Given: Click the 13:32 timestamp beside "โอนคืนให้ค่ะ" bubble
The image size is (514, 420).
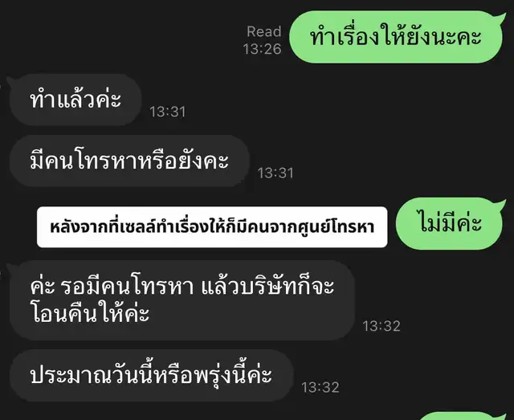Looking at the screenshot, I should 381,326.
